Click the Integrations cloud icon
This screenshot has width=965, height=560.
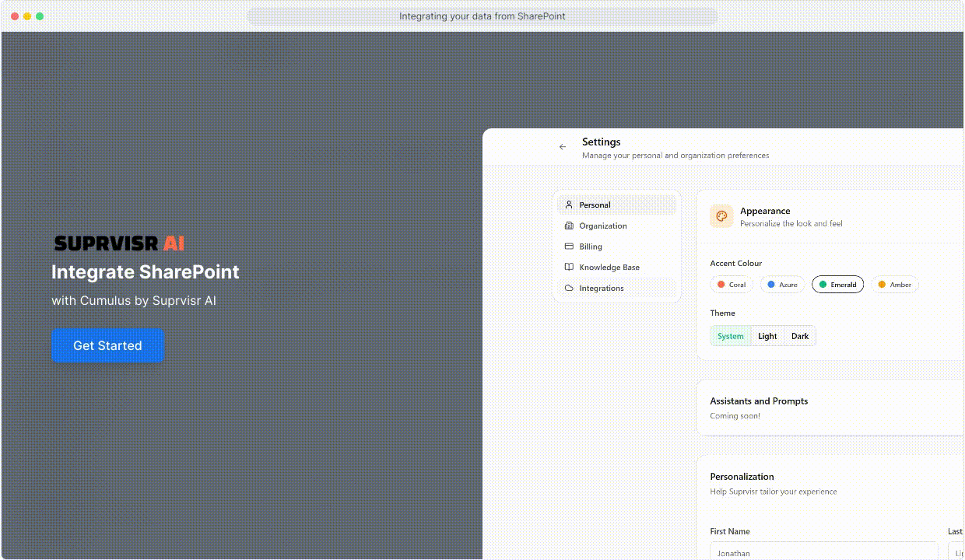pyautogui.click(x=569, y=288)
